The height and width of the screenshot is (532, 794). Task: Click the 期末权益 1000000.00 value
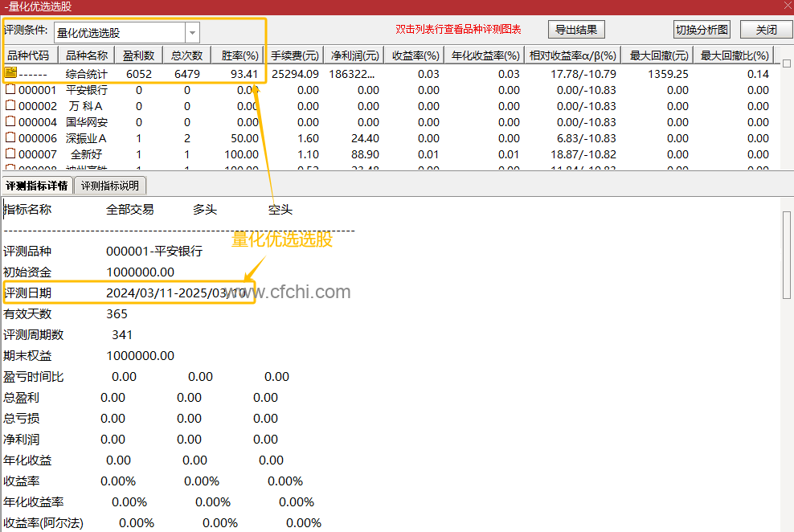(141, 356)
